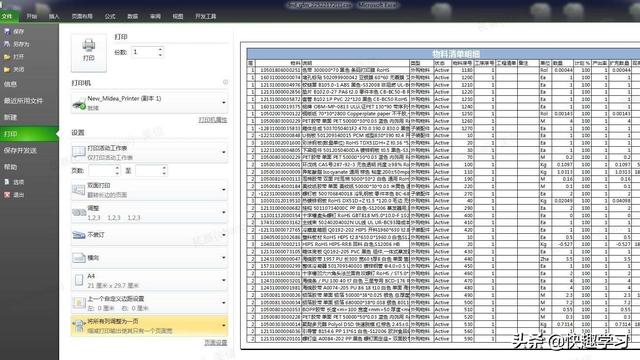The width and height of the screenshot is (640, 360).
Task: Switch to the 文件 file tab
Action: click(7, 16)
